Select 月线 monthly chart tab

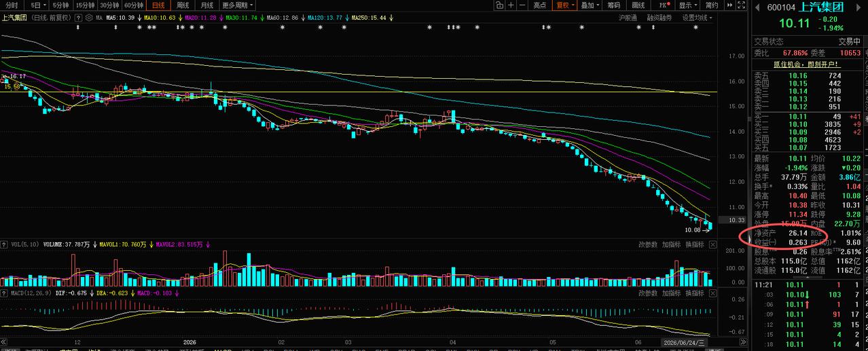tap(206, 5)
